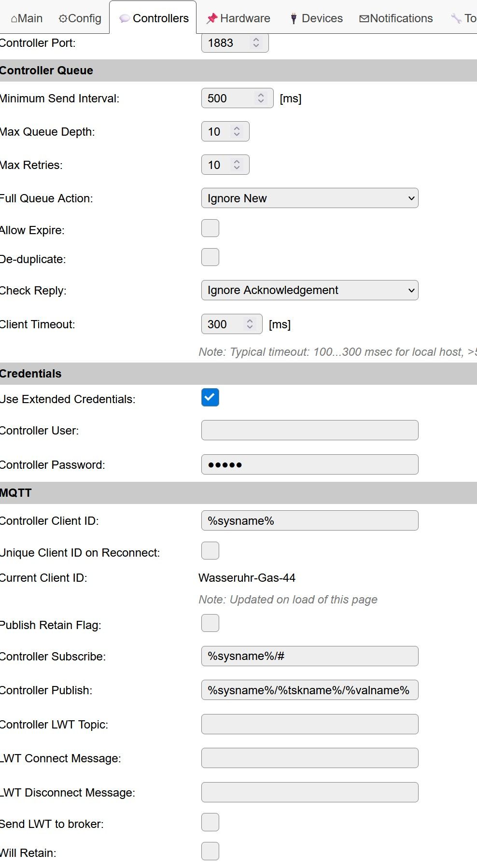Click the Controller LWT Topic field
The image size is (477, 868).
(309, 724)
